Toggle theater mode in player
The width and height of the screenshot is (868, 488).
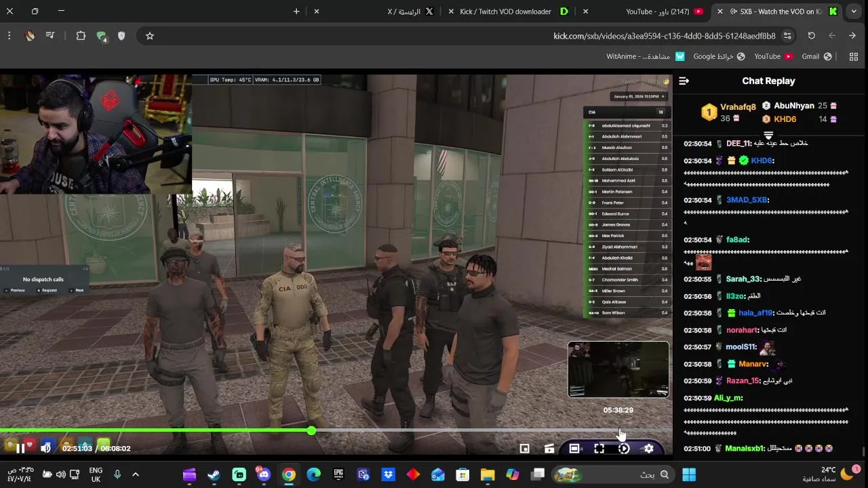[x=574, y=448]
